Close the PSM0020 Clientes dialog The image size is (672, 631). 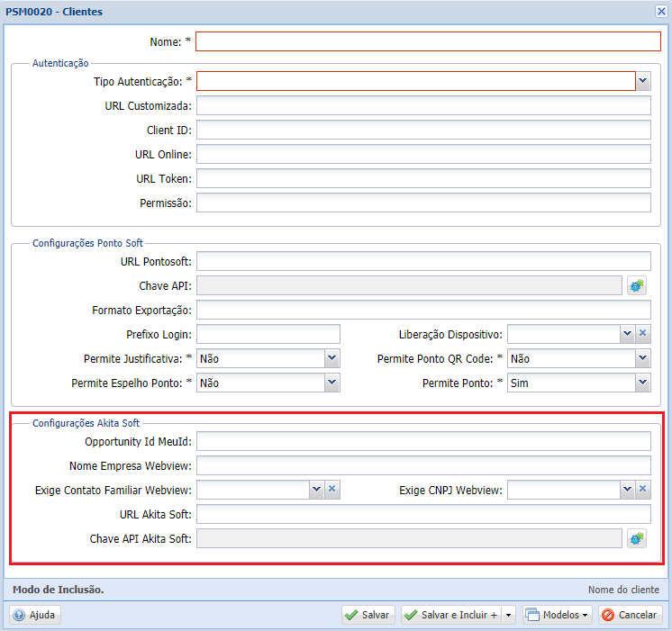click(x=661, y=11)
